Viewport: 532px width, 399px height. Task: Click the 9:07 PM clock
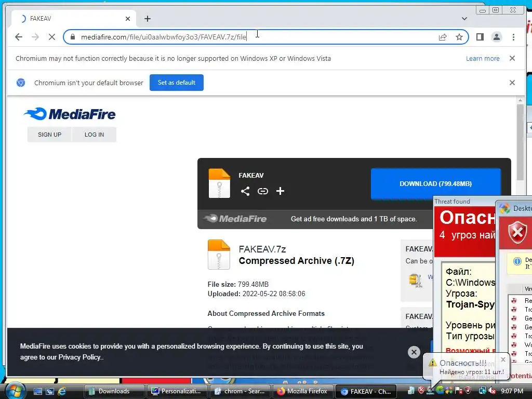coord(512,391)
